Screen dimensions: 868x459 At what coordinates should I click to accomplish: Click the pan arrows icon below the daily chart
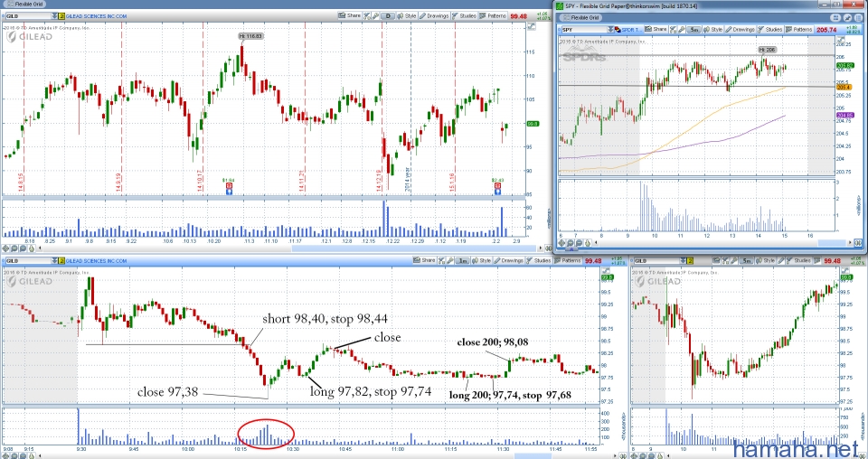point(5,248)
